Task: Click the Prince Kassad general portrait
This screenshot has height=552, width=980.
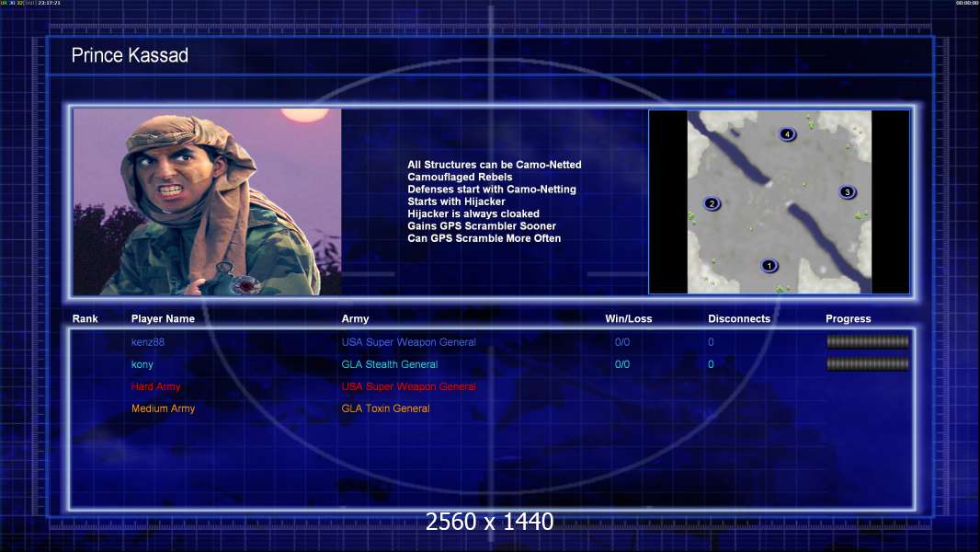Action: point(208,201)
